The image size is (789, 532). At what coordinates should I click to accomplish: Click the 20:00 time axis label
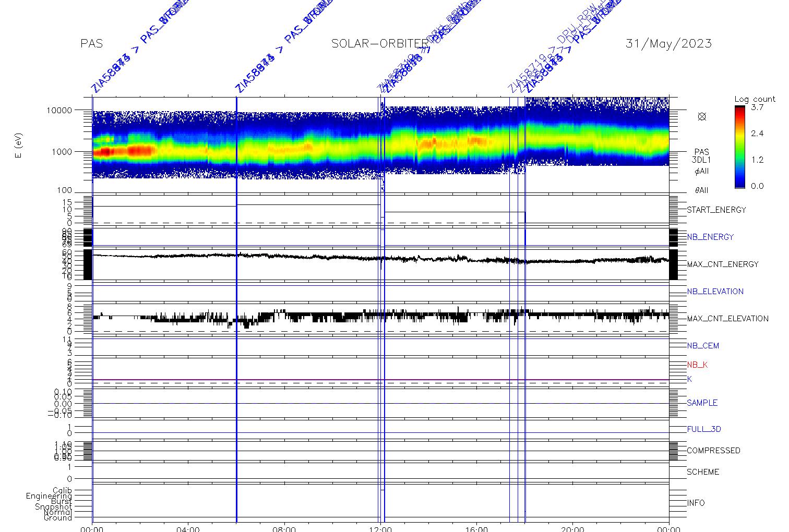pyautogui.click(x=572, y=529)
